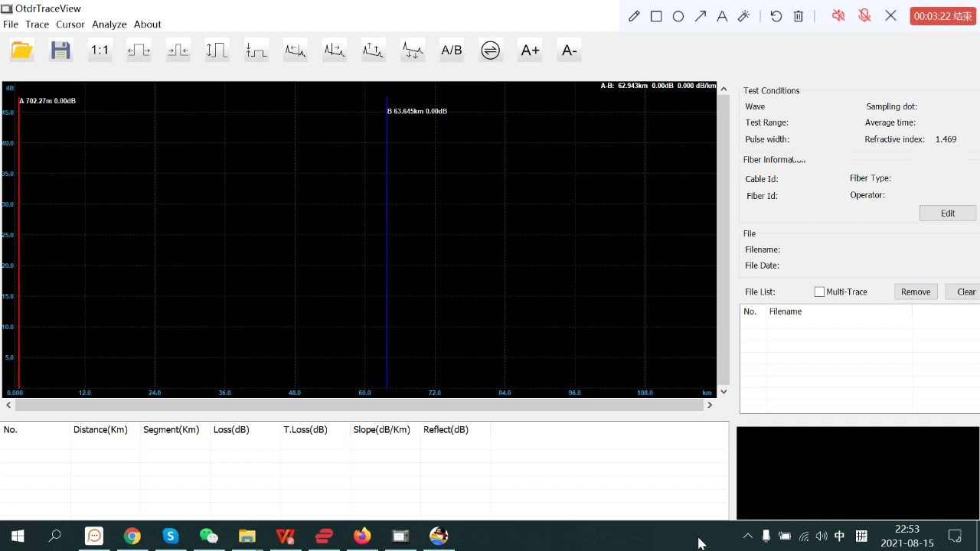
Task: Open the Windows Start menu
Action: (x=18, y=536)
